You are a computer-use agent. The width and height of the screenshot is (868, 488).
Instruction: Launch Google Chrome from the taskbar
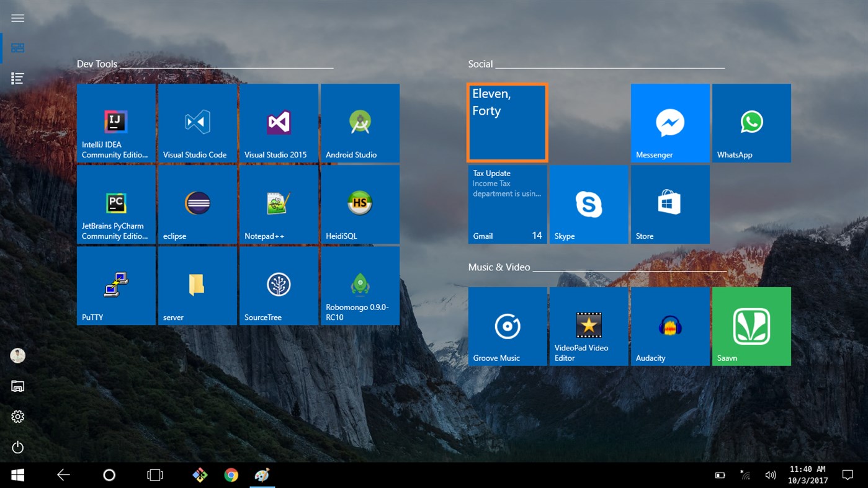(x=231, y=474)
